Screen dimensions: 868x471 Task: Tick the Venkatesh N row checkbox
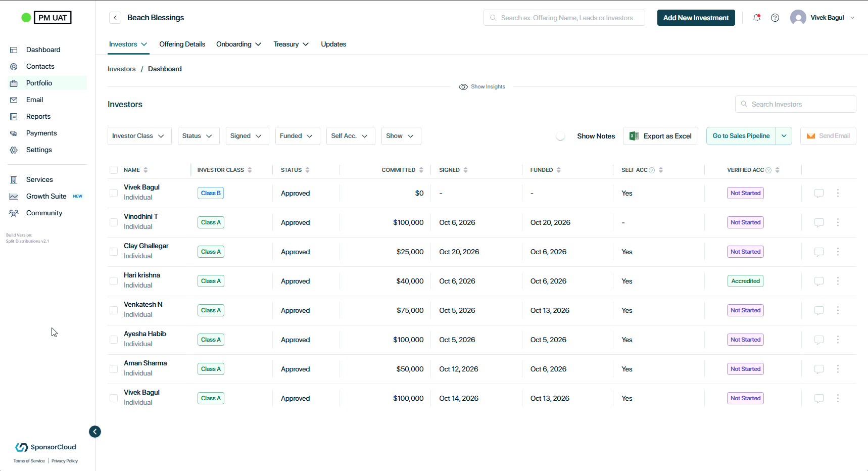[x=114, y=310]
